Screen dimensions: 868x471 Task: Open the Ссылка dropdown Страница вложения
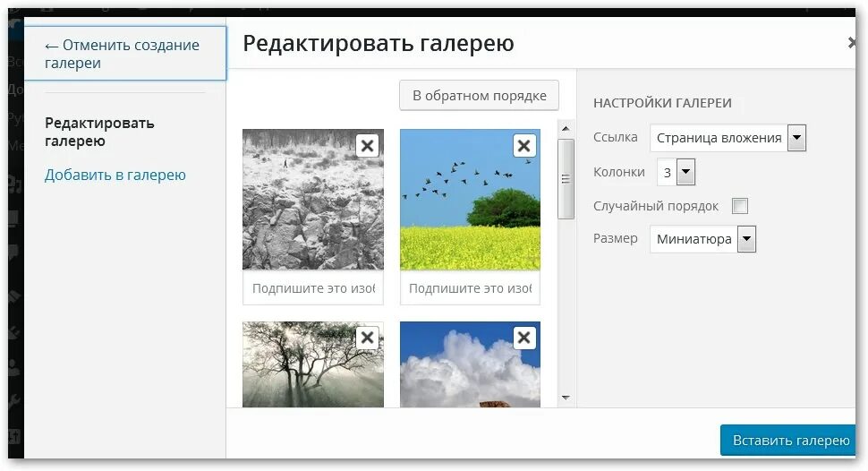click(x=728, y=138)
